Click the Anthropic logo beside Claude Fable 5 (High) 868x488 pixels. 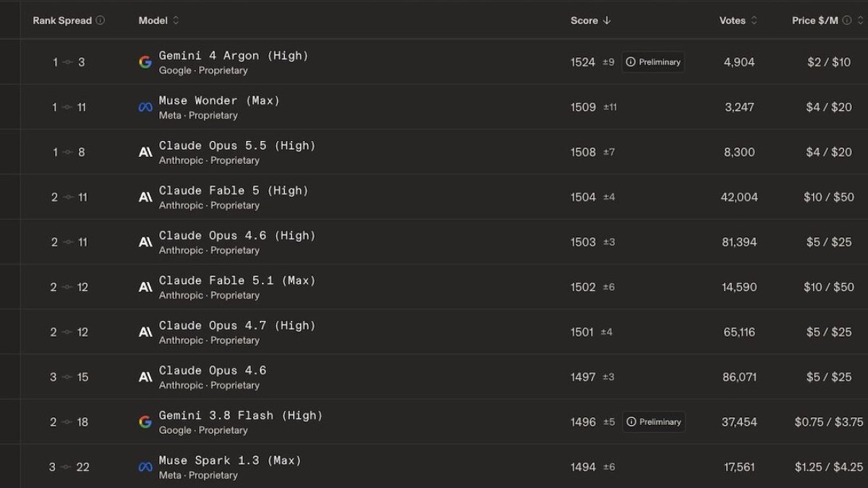tap(145, 197)
